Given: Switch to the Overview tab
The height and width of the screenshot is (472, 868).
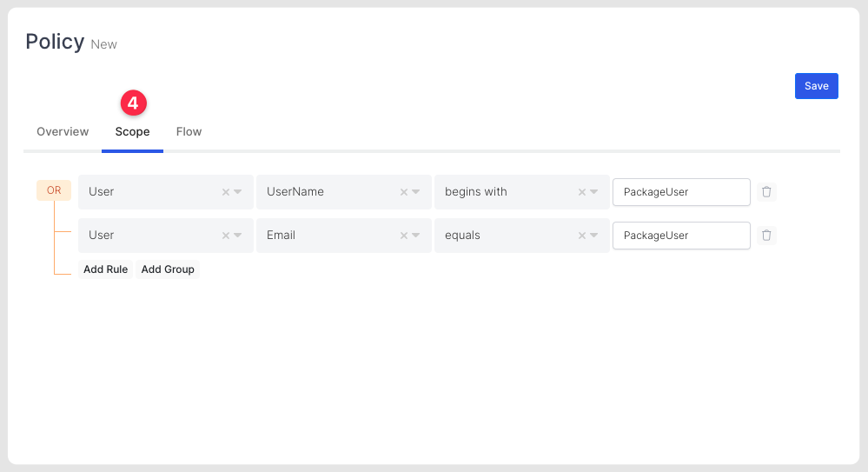Looking at the screenshot, I should click(63, 132).
